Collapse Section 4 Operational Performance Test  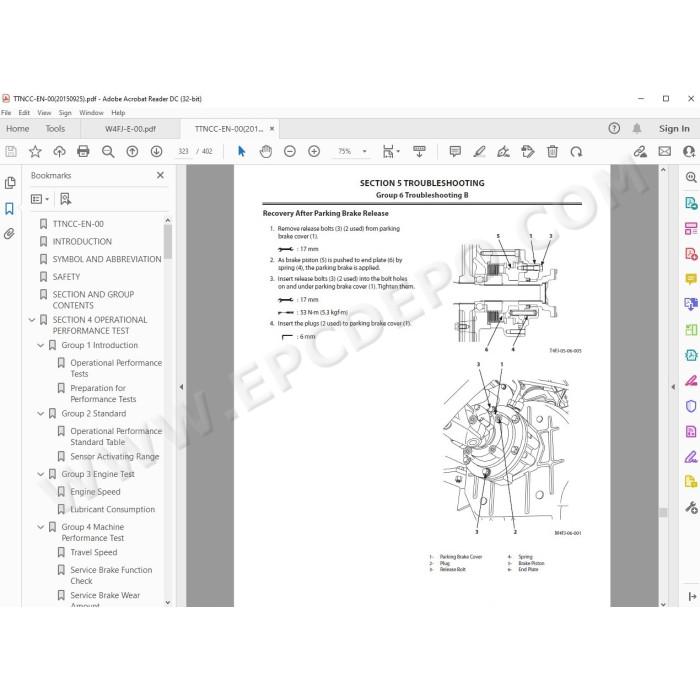tap(32, 320)
